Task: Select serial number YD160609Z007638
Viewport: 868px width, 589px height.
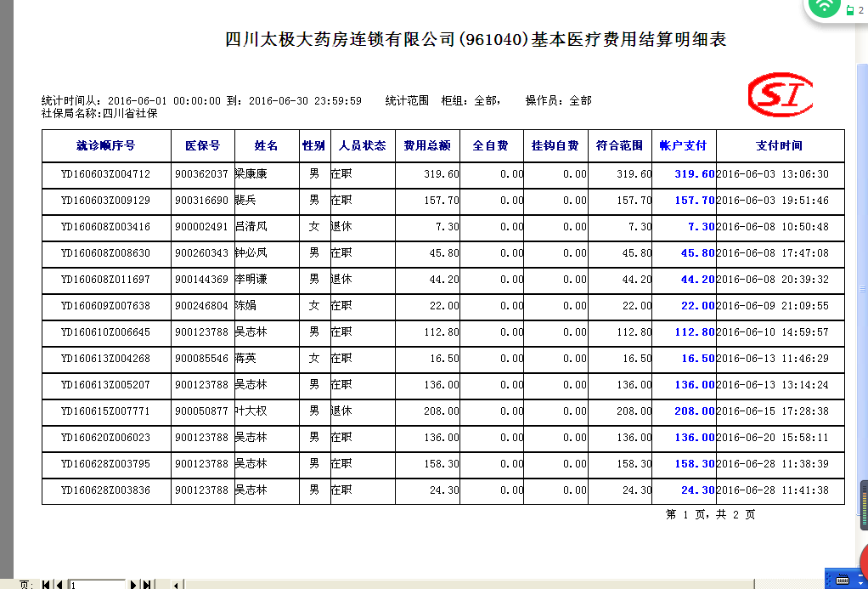Action: tap(105, 306)
